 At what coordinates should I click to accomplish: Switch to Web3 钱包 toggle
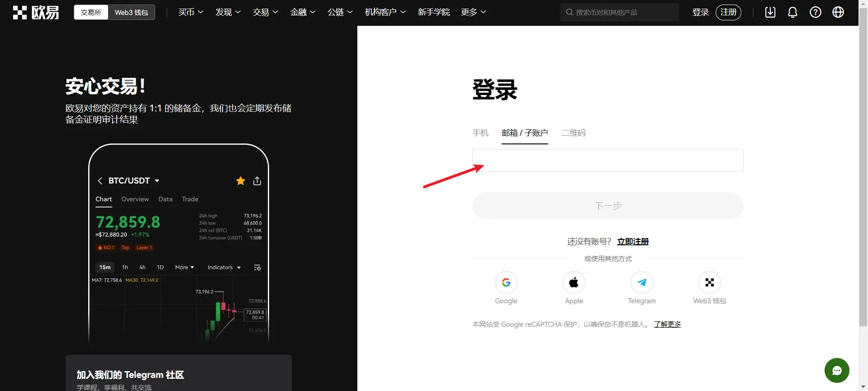(131, 12)
